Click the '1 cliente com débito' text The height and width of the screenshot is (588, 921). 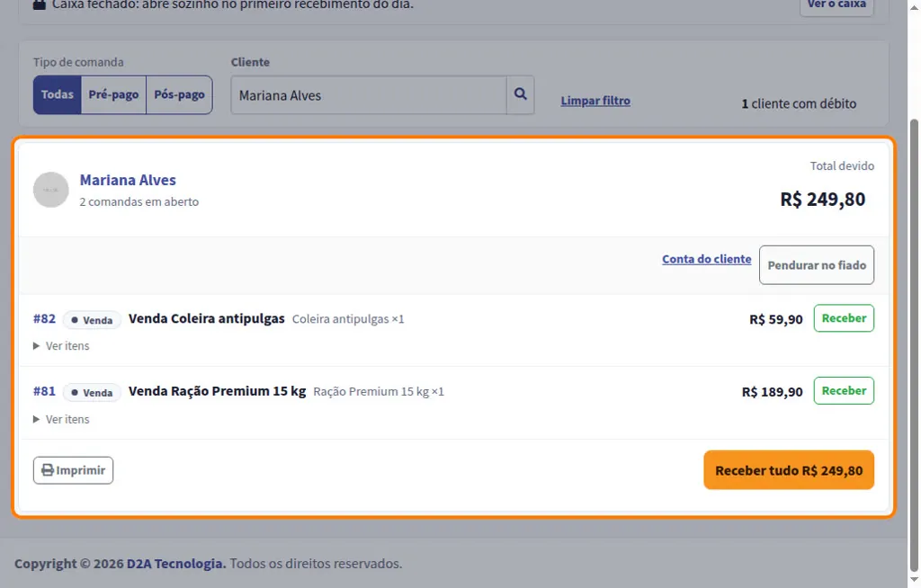coord(799,104)
